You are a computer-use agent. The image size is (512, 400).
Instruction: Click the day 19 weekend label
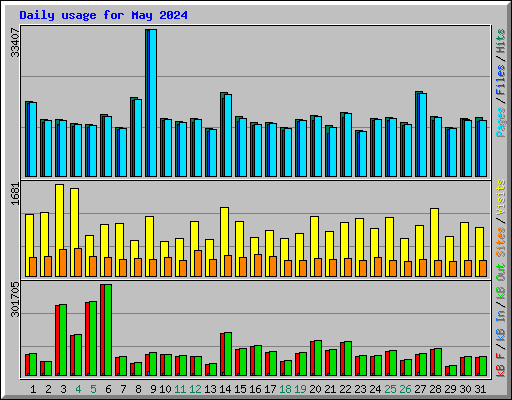(300, 389)
